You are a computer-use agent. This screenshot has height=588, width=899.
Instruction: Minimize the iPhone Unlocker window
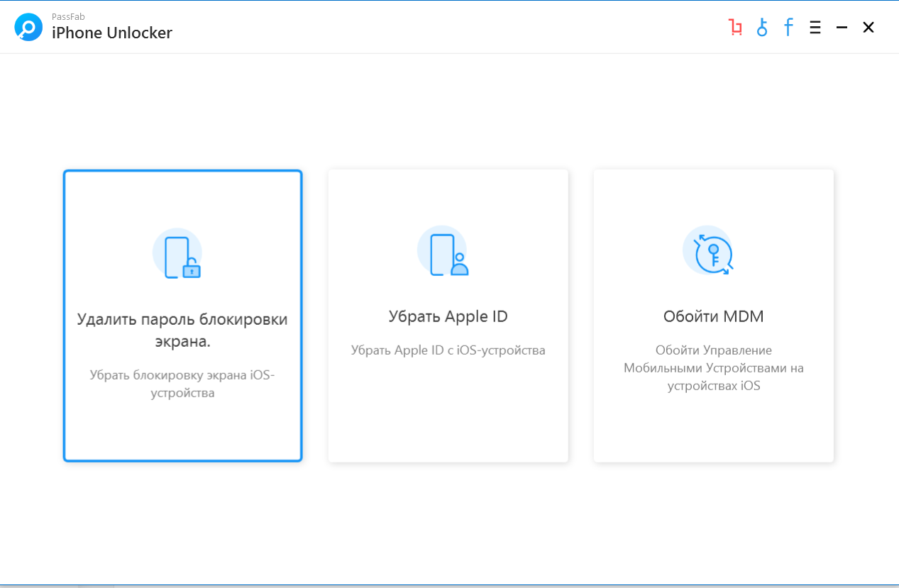click(x=842, y=28)
